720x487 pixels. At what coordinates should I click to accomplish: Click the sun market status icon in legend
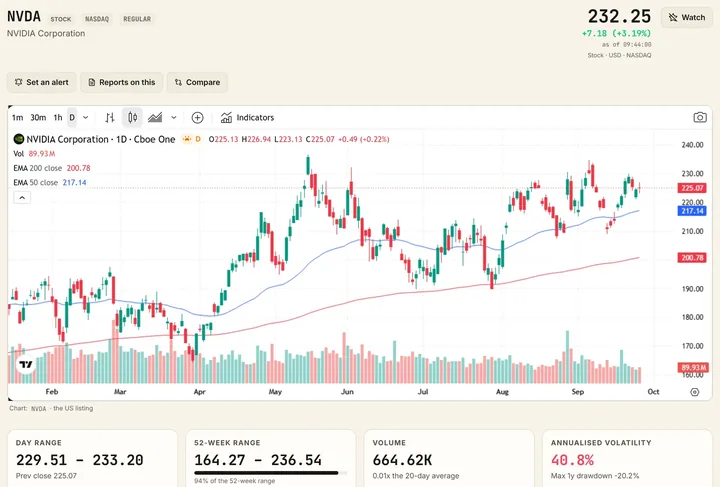tap(187, 139)
